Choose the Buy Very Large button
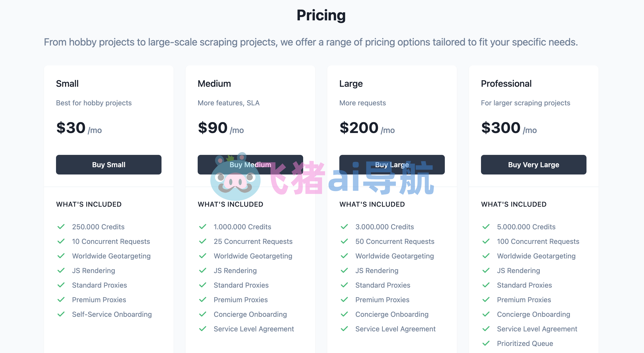 coord(533,165)
